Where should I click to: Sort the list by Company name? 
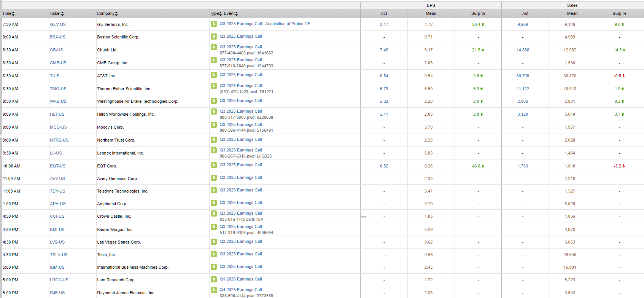(x=107, y=14)
